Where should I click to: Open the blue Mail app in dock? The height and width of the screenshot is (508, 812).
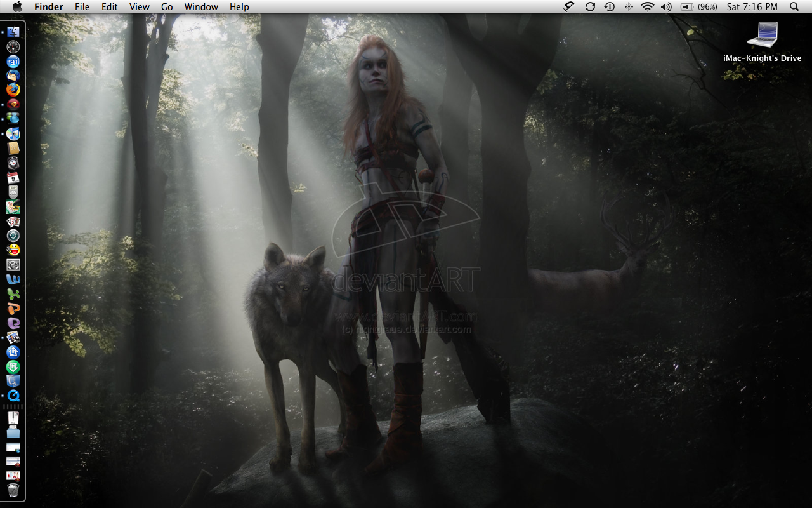pos(13,62)
